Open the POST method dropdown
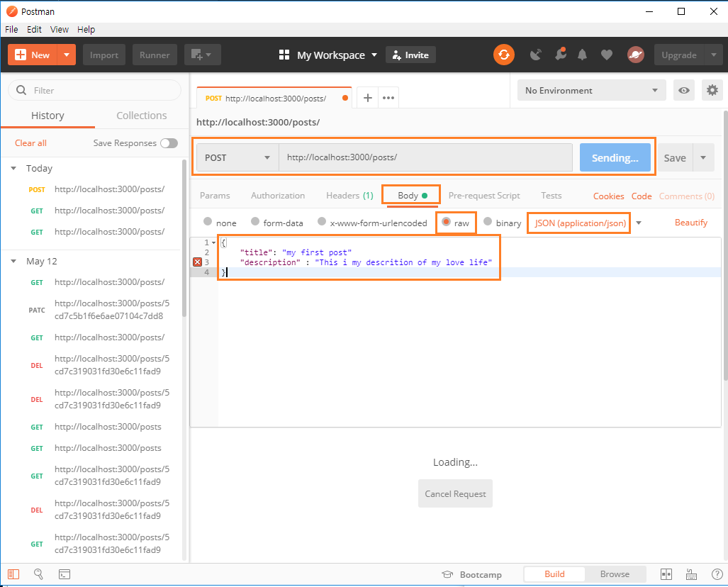 click(237, 157)
